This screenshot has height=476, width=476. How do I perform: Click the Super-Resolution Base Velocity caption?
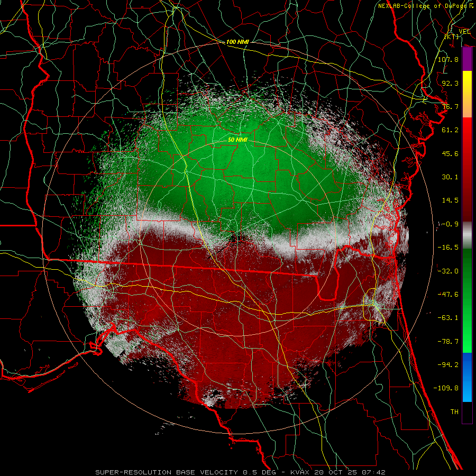click(x=241, y=472)
